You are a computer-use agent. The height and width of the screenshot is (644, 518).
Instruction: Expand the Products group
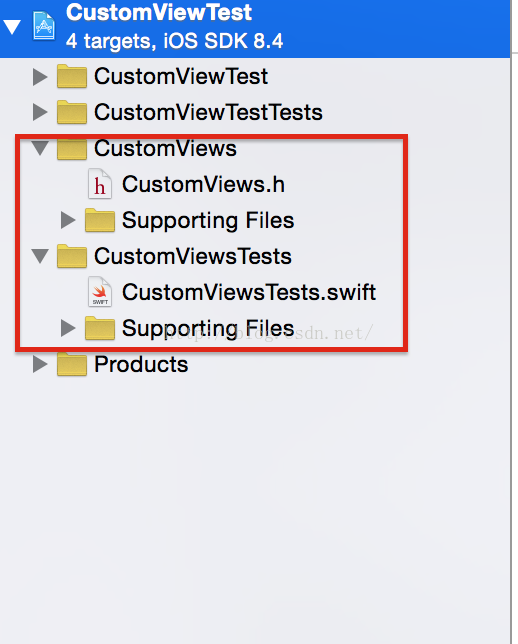click(x=40, y=364)
